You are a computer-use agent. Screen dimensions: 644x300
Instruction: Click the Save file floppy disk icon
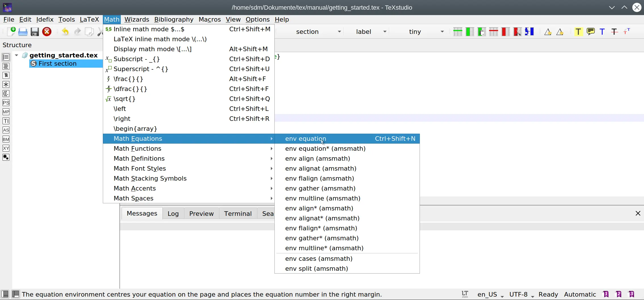[x=35, y=32]
